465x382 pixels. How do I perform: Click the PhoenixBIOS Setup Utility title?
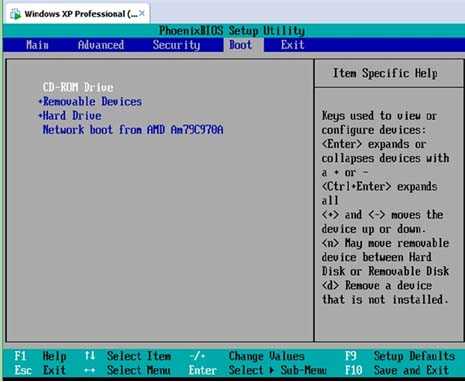(x=232, y=31)
